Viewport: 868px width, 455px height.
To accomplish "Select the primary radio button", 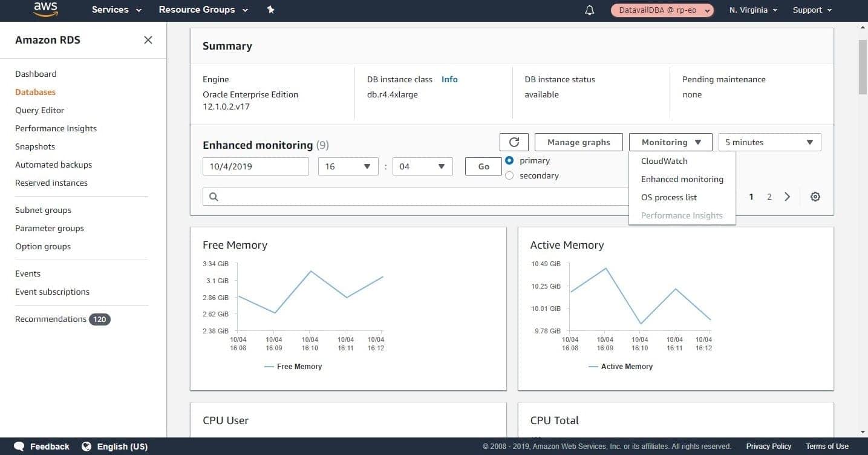I will click(509, 160).
